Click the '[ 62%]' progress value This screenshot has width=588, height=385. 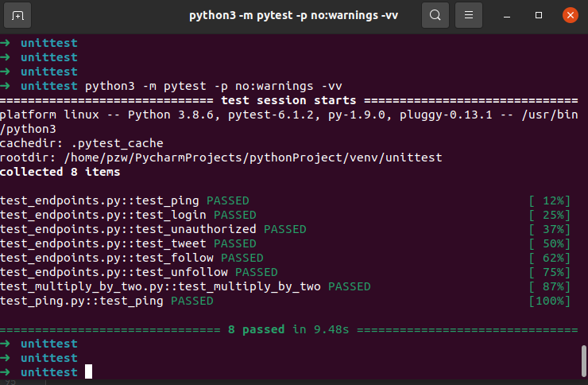click(549, 258)
